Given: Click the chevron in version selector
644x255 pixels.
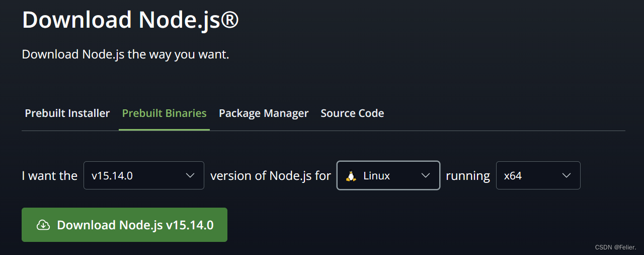Looking at the screenshot, I should [x=190, y=175].
